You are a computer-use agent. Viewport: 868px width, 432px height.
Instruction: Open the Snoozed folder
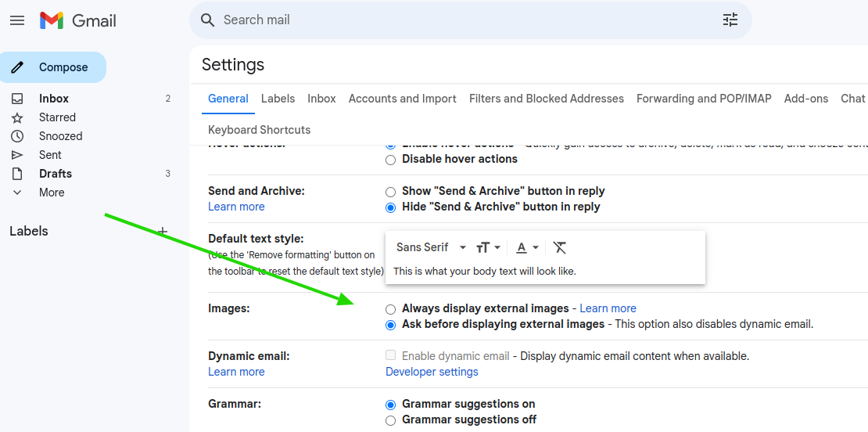tap(60, 136)
